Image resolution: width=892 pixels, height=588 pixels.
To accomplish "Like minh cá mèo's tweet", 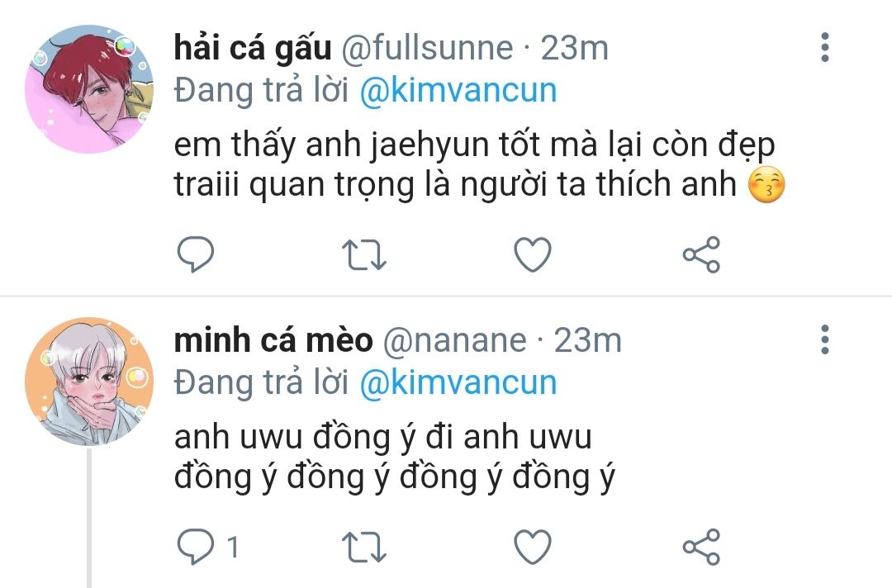I will pos(533,547).
